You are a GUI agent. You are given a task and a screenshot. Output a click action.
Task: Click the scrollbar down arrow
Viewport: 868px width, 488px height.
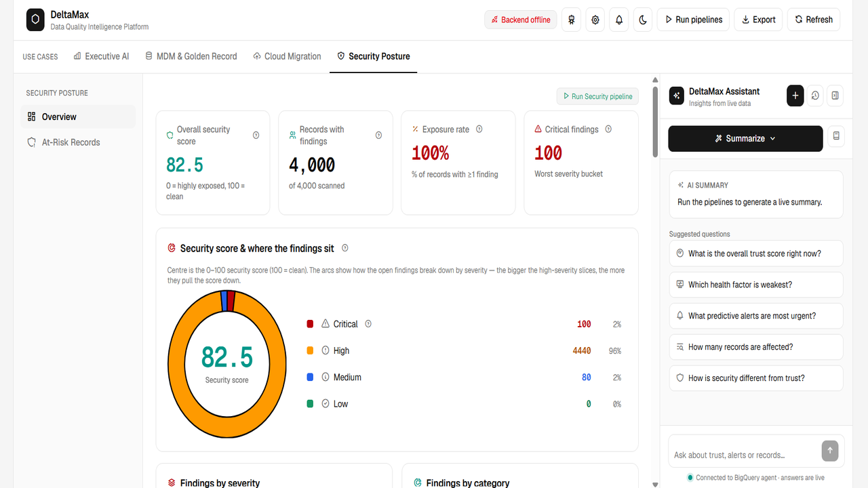tap(654, 484)
